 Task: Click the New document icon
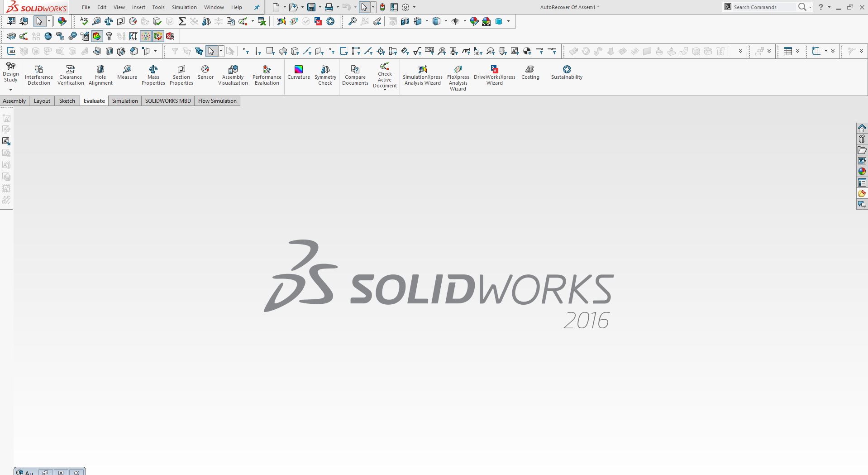click(x=276, y=7)
